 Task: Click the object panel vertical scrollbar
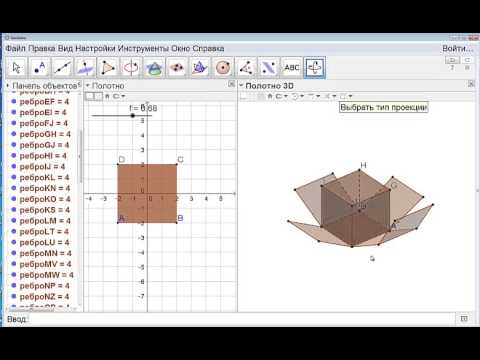[80, 157]
